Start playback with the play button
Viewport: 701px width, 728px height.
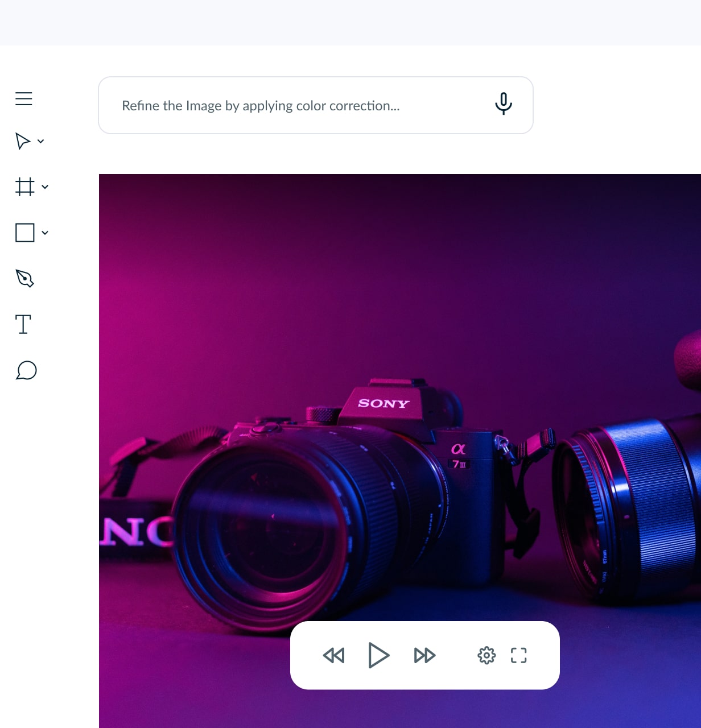378,655
